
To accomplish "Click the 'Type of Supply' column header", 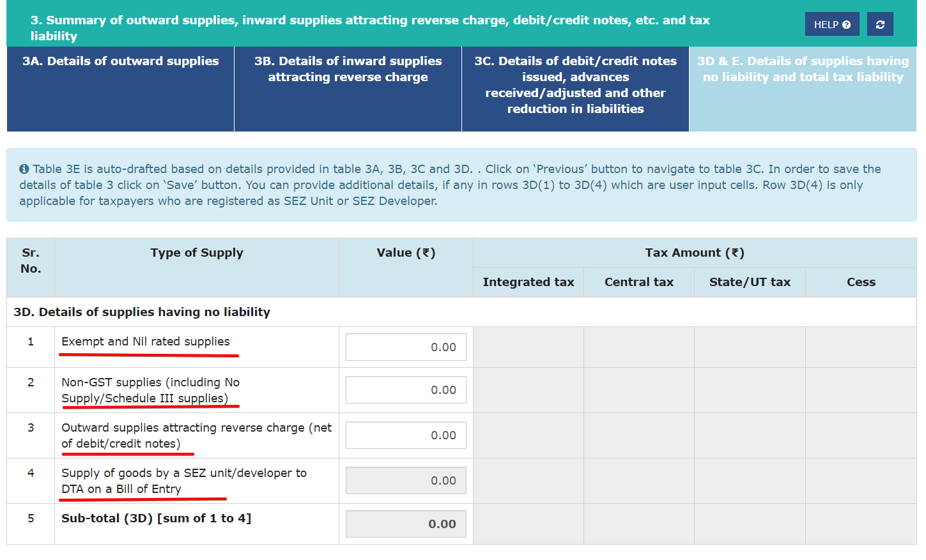I will (x=197, y=268).
